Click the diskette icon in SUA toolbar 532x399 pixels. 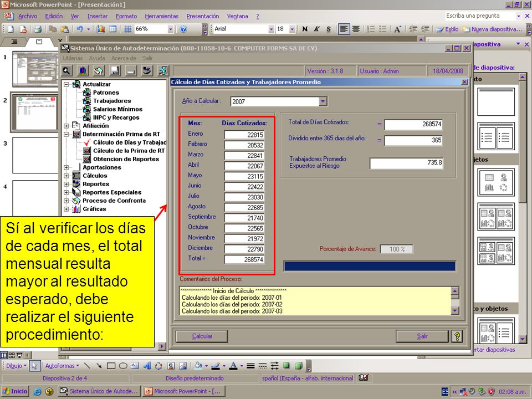tap(115, 70)
